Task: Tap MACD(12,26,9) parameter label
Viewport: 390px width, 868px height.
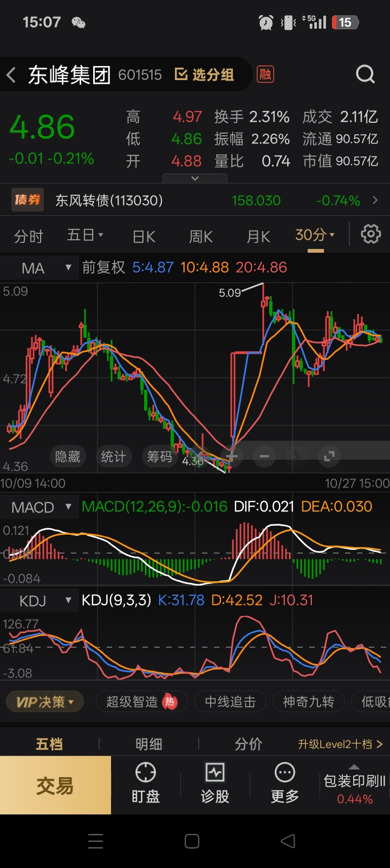Action: coord(154,507)
